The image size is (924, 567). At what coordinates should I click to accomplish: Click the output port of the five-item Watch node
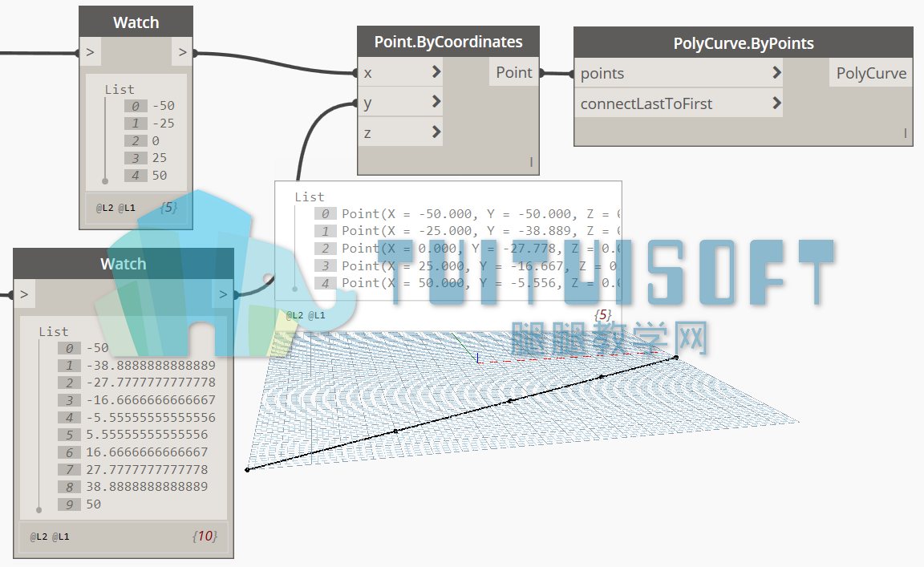[x=182, y=52]
